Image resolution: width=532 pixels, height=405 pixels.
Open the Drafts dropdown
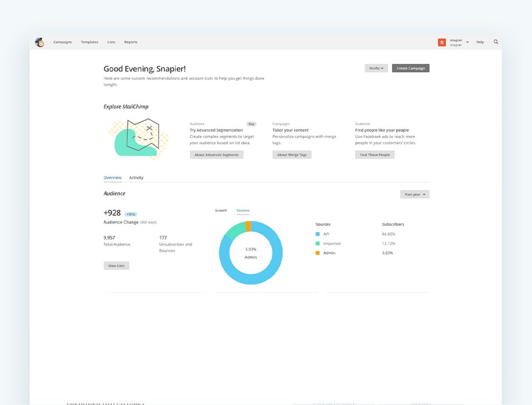pyautogui.click(x=376, y=68)
